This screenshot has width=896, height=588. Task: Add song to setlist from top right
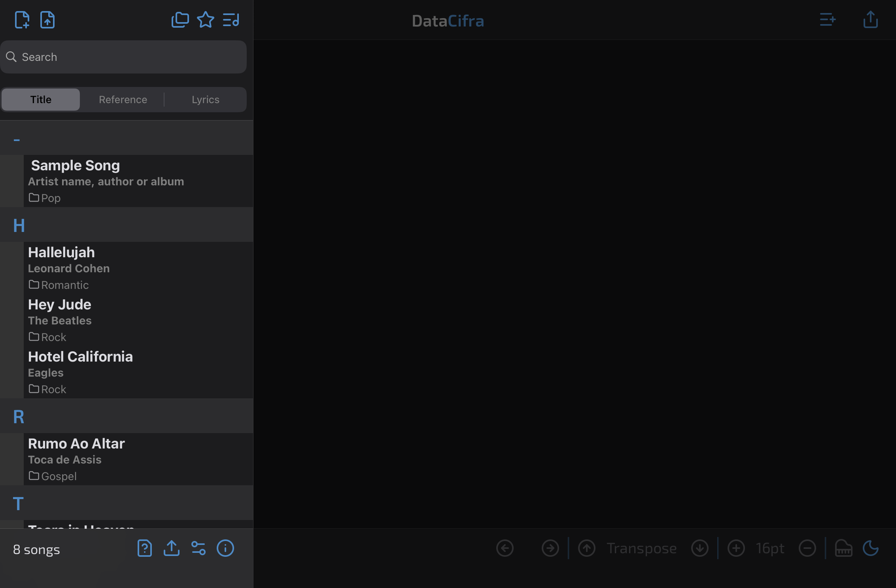pyautogui.click(x=828, y=20)
